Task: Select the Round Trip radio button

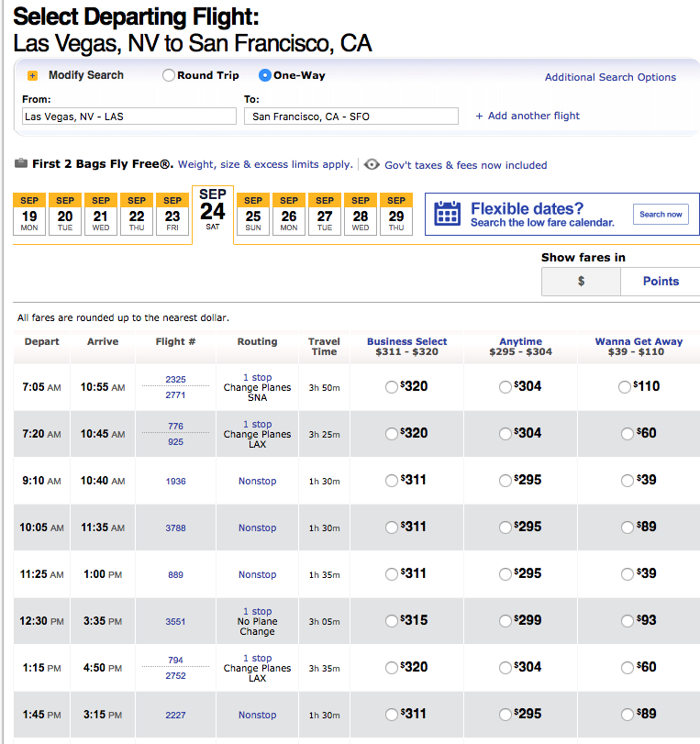Action: point(169,75)
